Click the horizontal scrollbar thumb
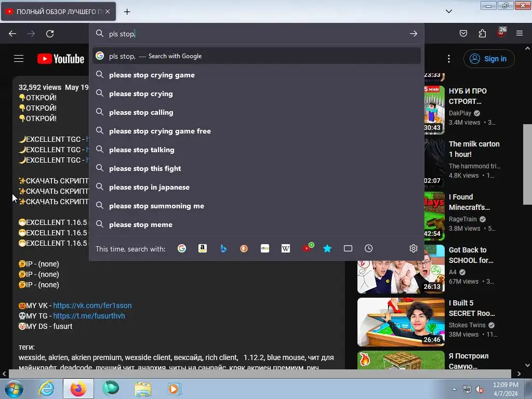The width and height of the screenshot is (532, 399). pyautogui.click(x=260, y=374)
